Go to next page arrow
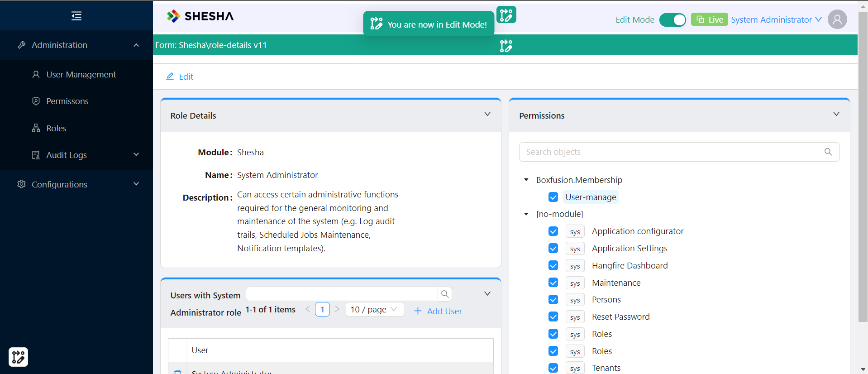The image size is (868, 374). pyautogui.click(x=337, y=309)
